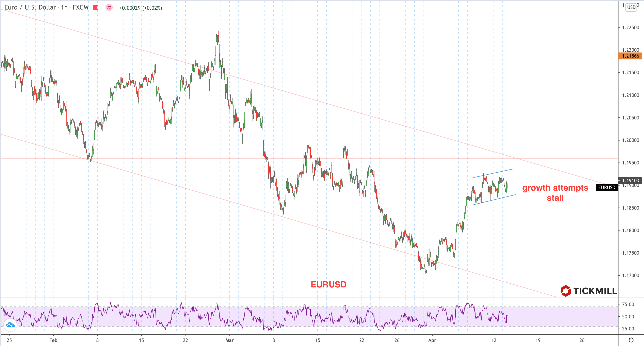The image size is (644, 346).
Task: Click the Feb label on time axis
Action: tap(53, 340)
